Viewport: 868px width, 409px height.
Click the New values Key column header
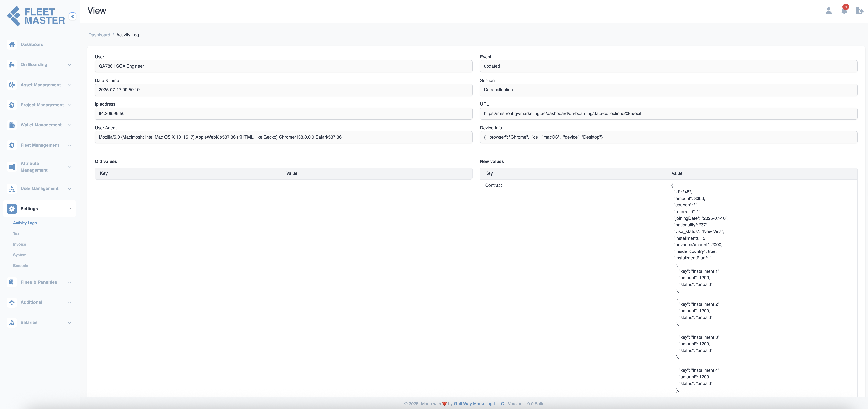pyautogui.click(x=574, y=173)
